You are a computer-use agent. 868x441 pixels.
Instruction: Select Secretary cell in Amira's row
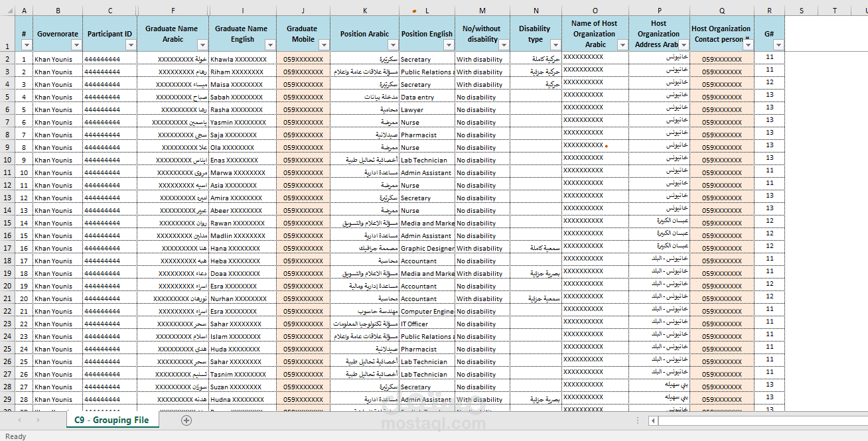[427, 198]
